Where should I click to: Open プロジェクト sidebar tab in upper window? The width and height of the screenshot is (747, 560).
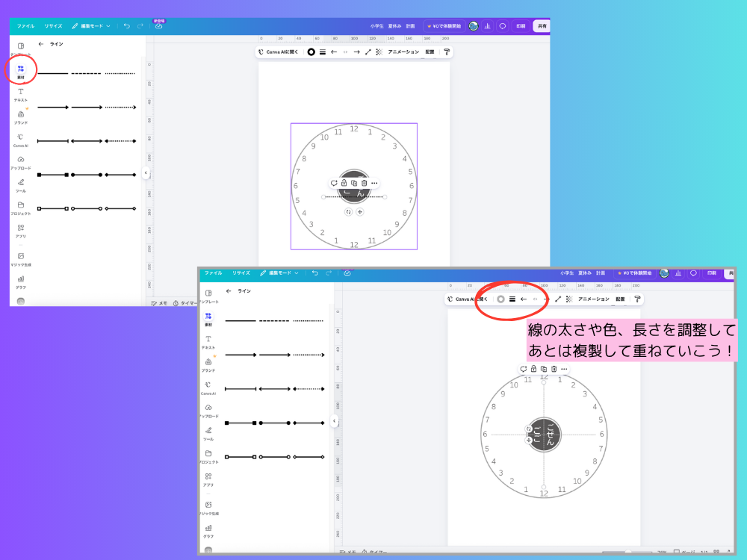click(x=20, y=208)
